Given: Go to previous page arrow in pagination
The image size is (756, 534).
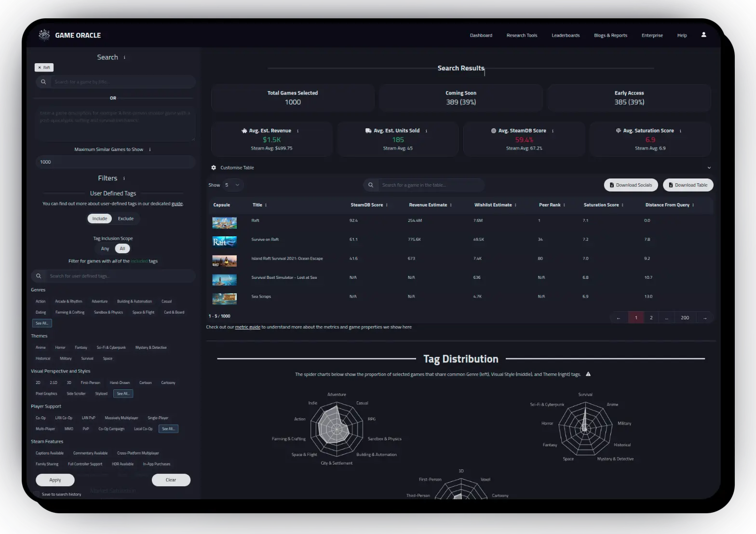Looking at the screenshot, I should click(619, 318).
